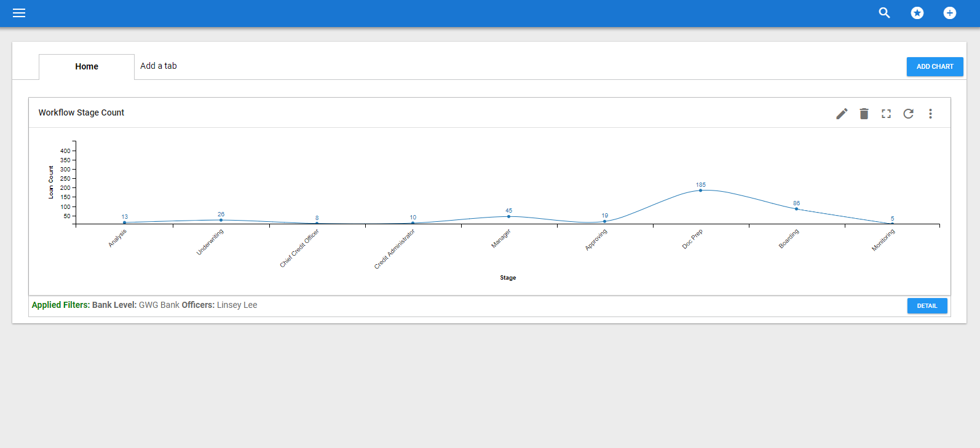Open chart DETAIL view button

[927, 305]
